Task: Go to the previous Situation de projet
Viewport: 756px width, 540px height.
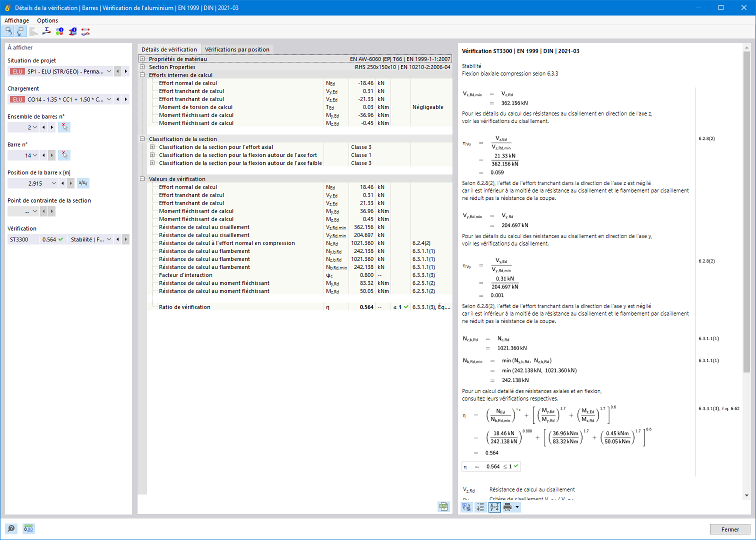Action: 118,71
